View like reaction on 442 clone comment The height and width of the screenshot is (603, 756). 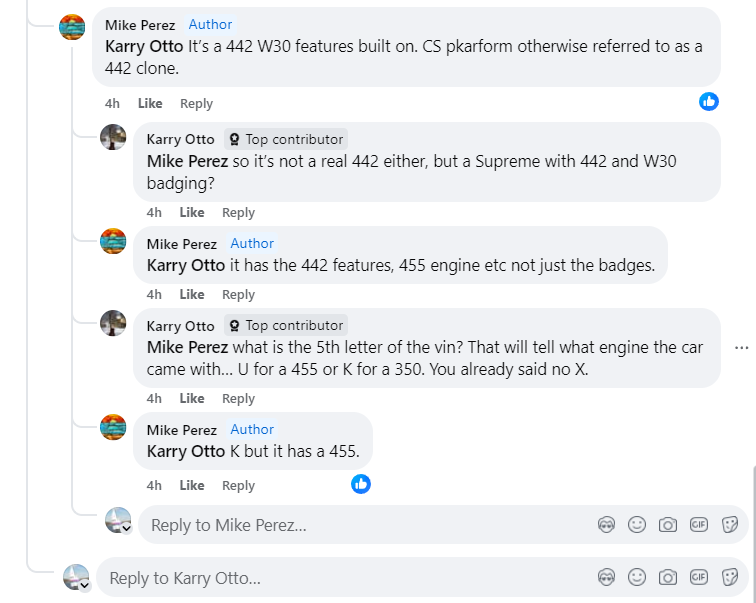point(709,101)
